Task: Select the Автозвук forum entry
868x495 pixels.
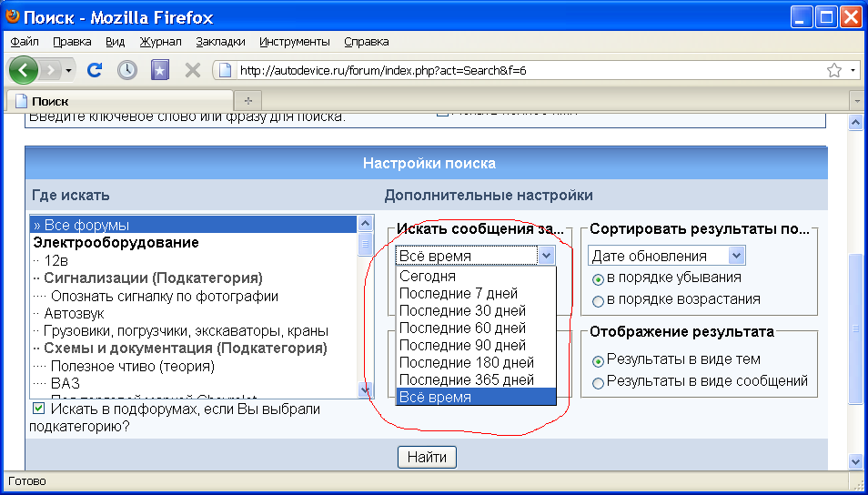Action: click(194, 313)
